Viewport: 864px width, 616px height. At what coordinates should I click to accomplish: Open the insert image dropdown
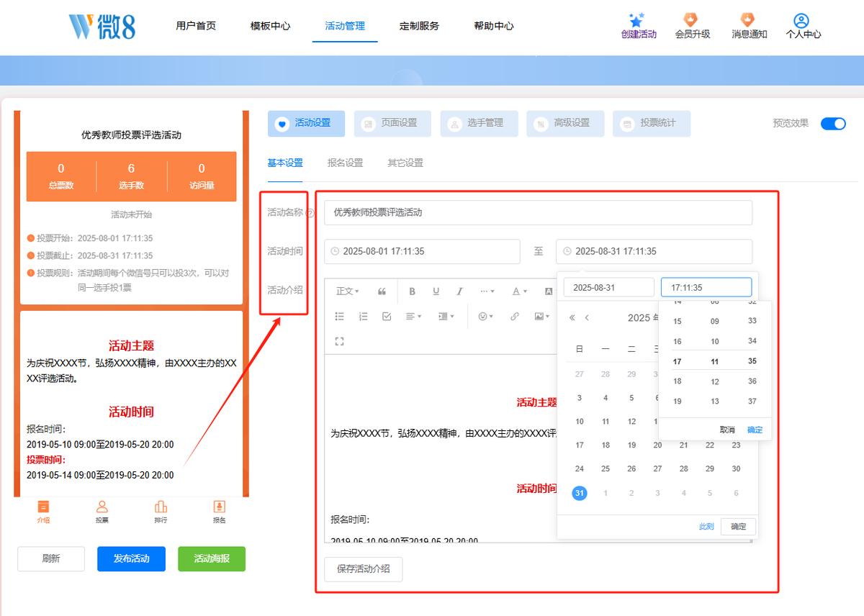point(542,316)
